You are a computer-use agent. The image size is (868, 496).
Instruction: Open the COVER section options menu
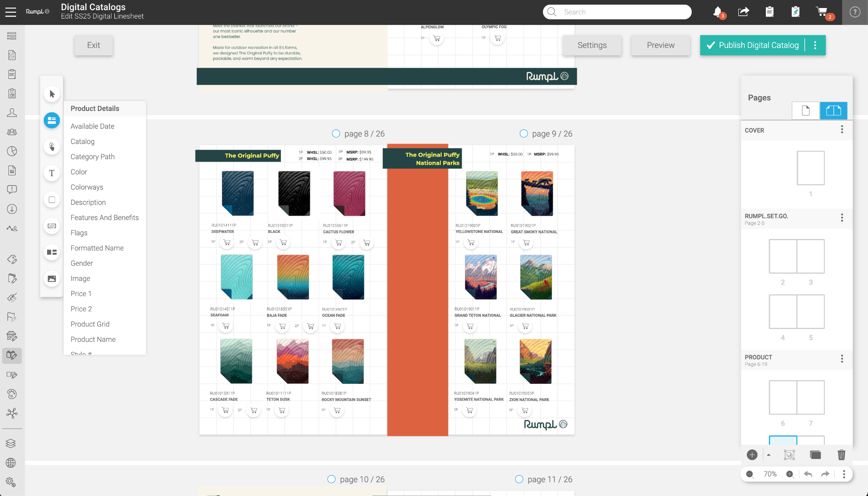coord(842,130)
